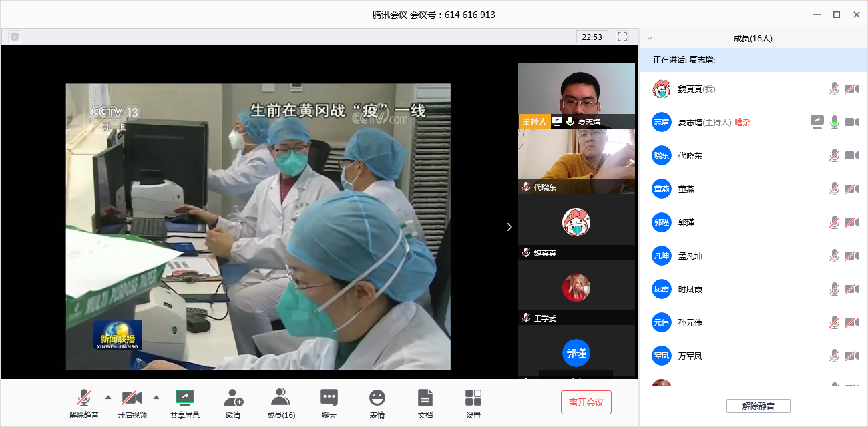The width and height of the screenshot is (868, 427).
Task: Select 代晓东's video thumbnail
Action: coord(576,160)
